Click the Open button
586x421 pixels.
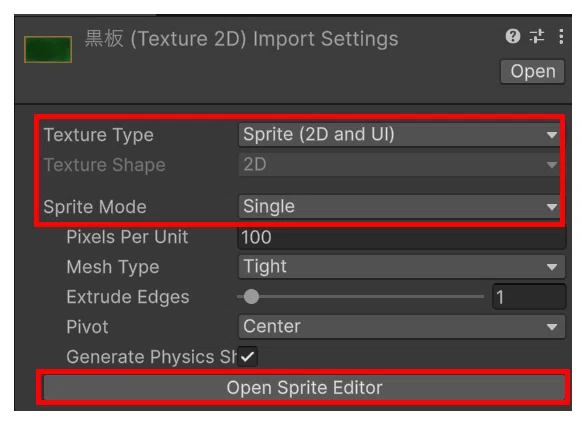533,71
